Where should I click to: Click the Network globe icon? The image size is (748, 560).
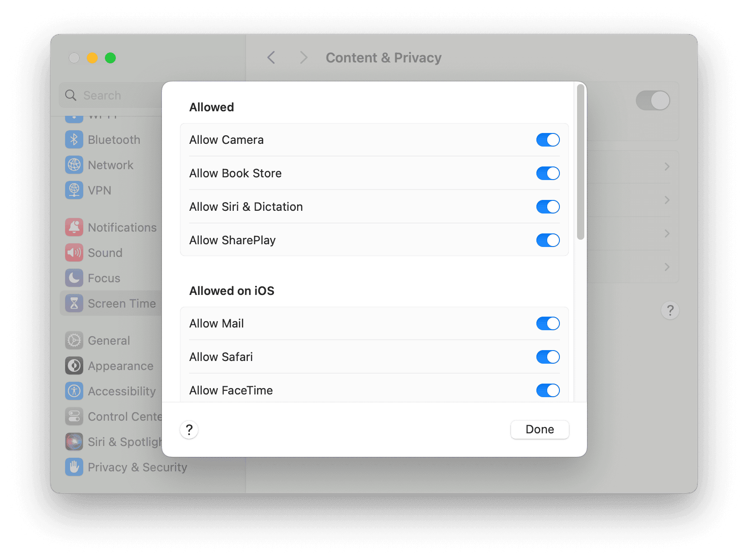(74, 165)
